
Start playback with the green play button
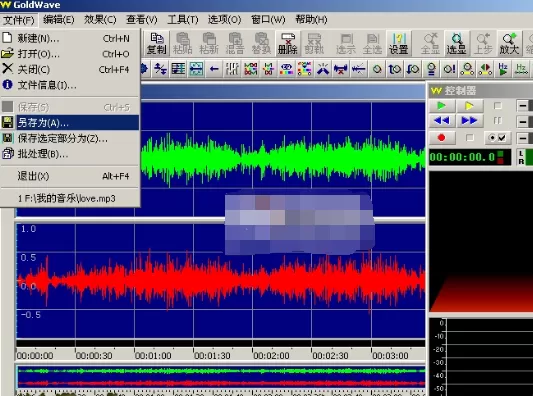[442, 106]
